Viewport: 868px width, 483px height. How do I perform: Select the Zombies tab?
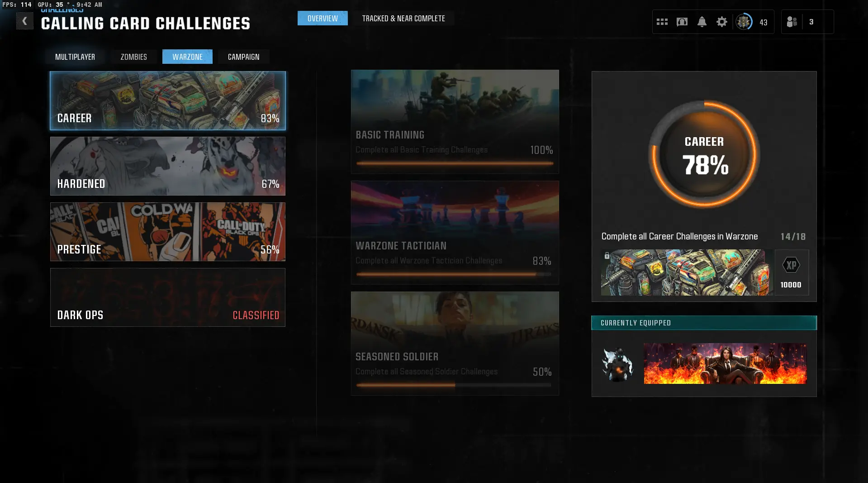(x=134, y=57)
